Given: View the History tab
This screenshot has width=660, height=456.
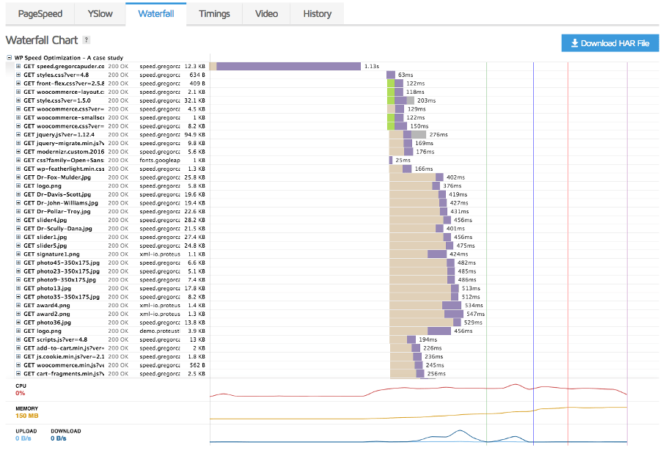Looking at the screenshot, I should 317,14.
